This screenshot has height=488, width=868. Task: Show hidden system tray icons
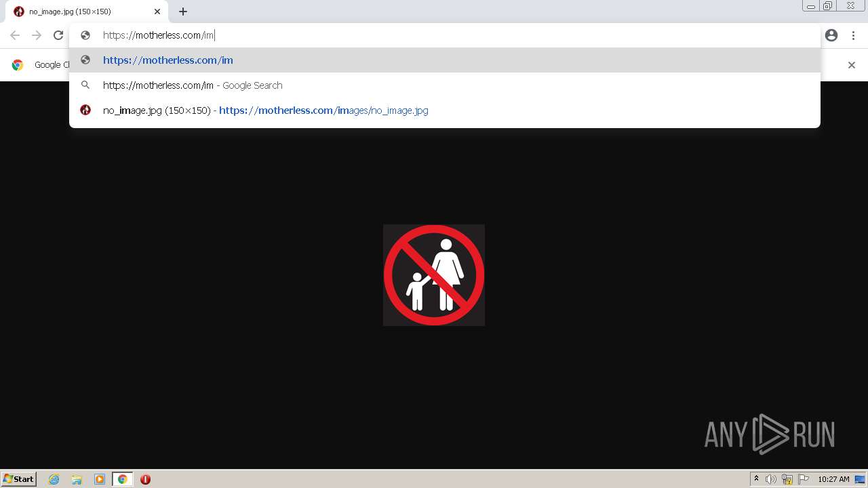[x=756, y=479]
